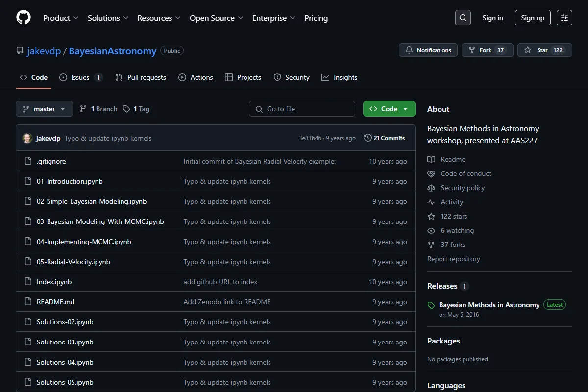Open the 05-Radial-Velocity.ipynb file

pyautogui.click(x=73, y=262)
